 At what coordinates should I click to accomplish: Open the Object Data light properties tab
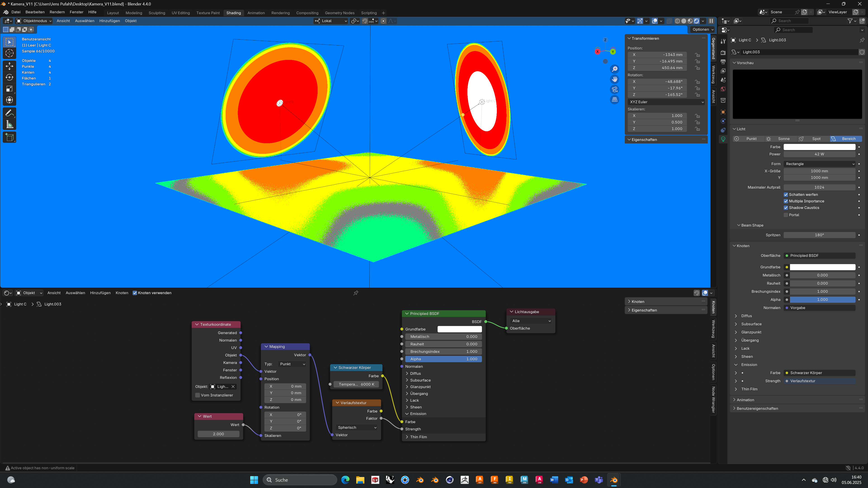723,139
